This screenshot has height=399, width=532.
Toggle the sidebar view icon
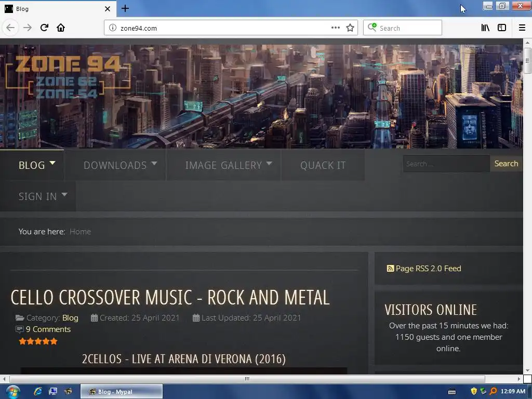(502, 28)
